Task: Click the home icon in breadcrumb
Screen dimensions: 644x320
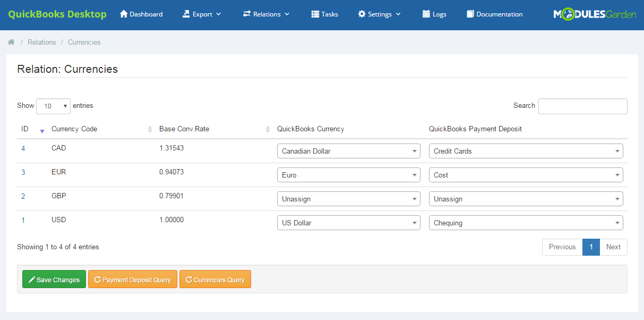Action: (11, 42)
